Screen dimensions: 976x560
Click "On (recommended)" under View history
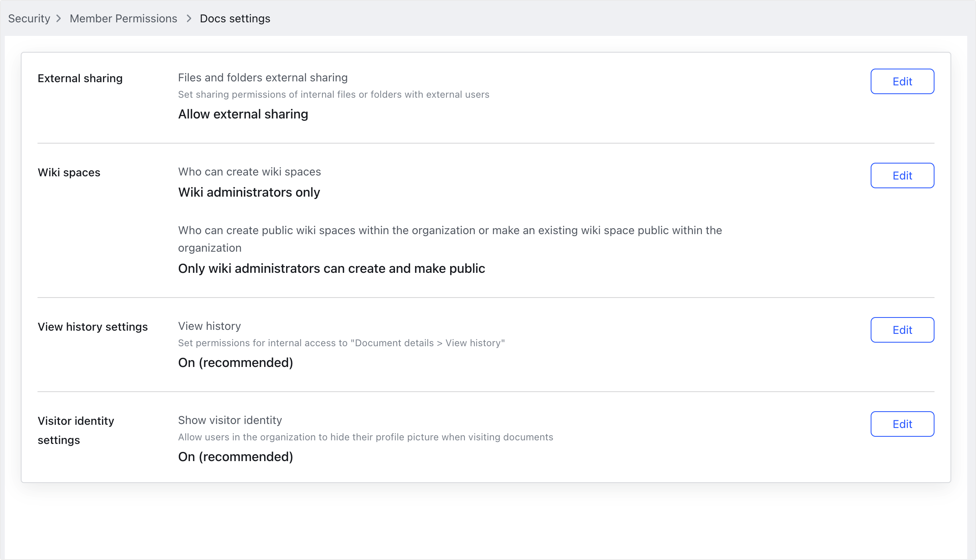point(235,363)
